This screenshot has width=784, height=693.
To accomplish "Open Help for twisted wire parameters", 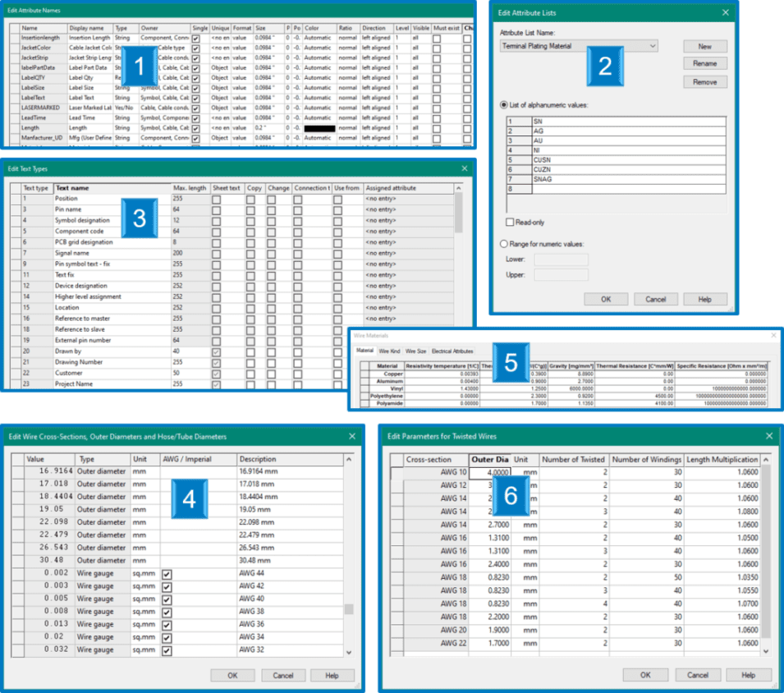I will coord(748,675).
